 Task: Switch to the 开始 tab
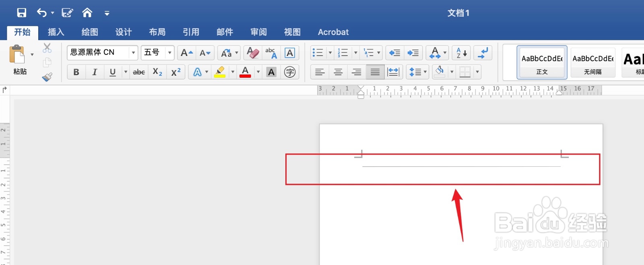[x=23, y=32]
